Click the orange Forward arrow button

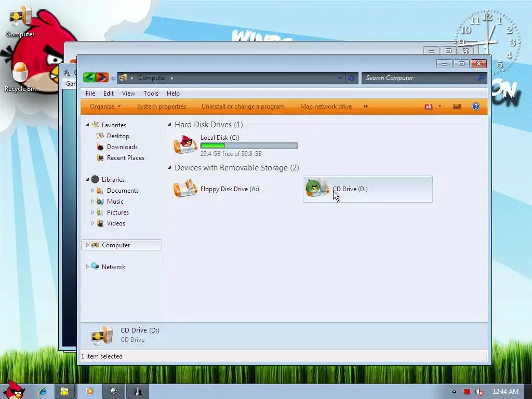pyautogui.click(x=102, y=78)
